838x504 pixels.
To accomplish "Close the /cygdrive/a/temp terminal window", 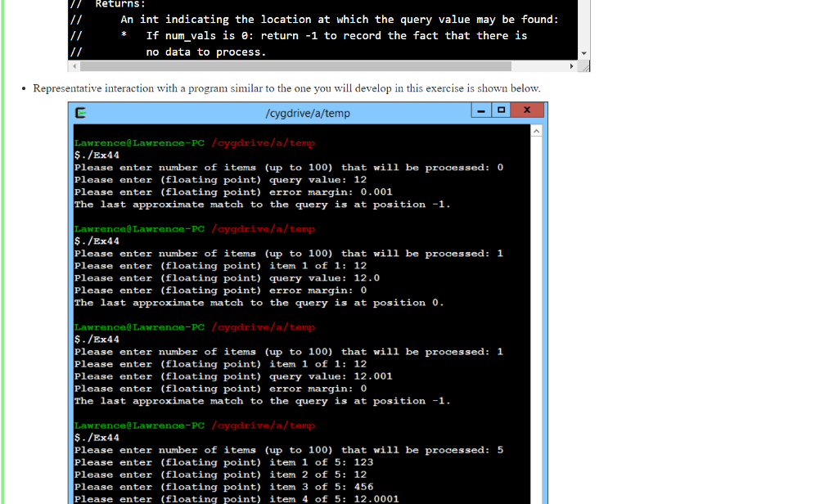I will [527, 110].
